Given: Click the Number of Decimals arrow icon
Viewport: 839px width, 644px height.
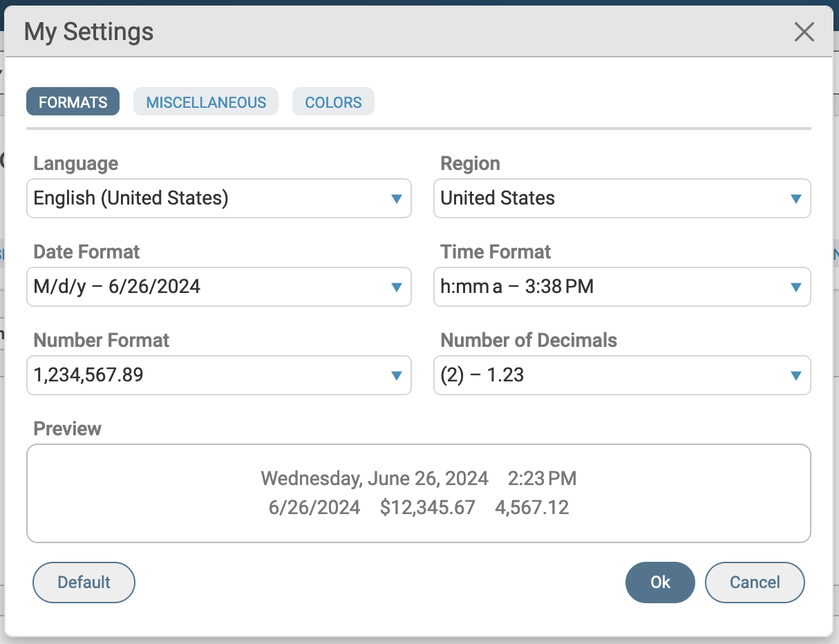Looking at the screenshot, I should click(x=795, y=376).
